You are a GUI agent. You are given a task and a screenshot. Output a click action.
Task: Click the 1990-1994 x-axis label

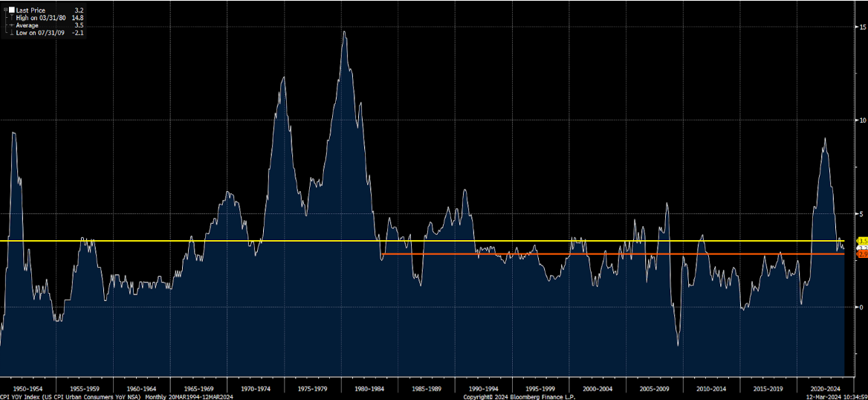[x=483, y=389]
